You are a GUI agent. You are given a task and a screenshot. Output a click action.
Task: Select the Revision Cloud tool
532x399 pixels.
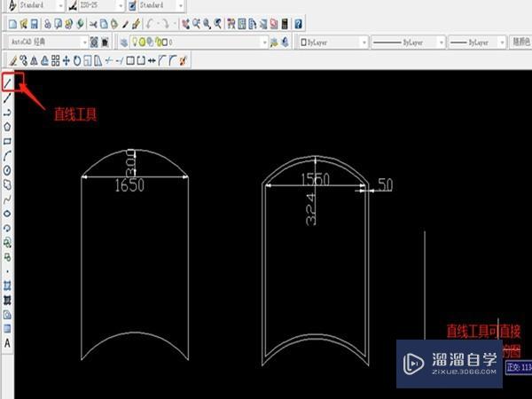pos(7,185)
